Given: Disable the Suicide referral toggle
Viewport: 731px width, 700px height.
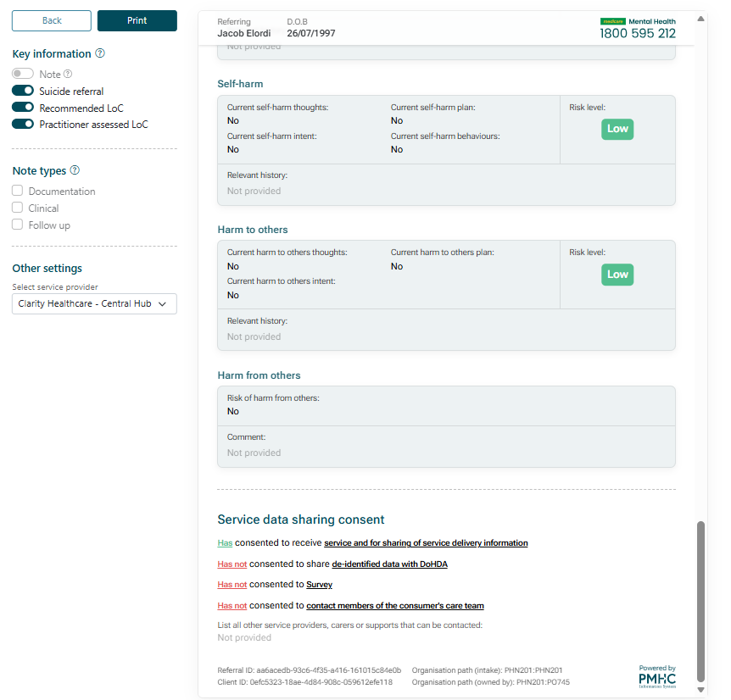Looking at the screenshot, I should point(23,91).
